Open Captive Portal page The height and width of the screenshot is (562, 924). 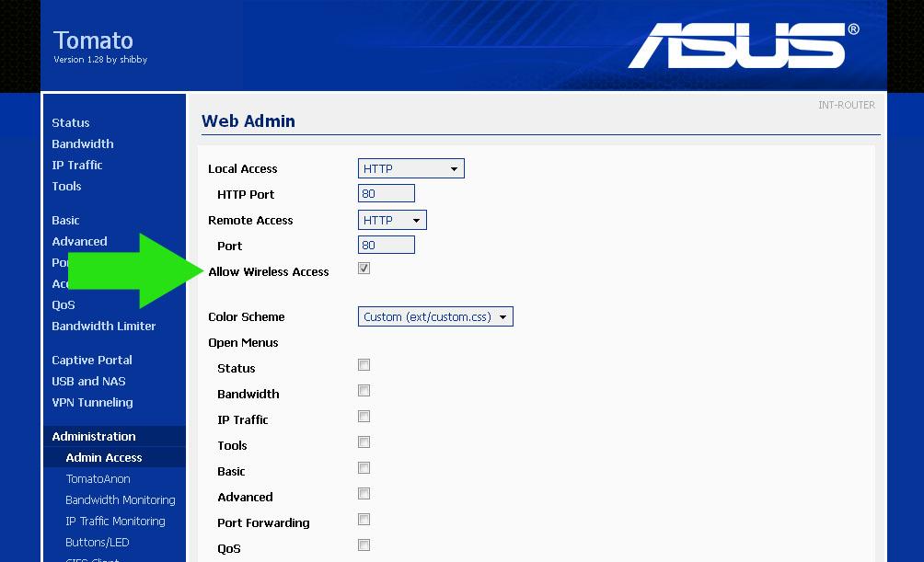(92, 360)
